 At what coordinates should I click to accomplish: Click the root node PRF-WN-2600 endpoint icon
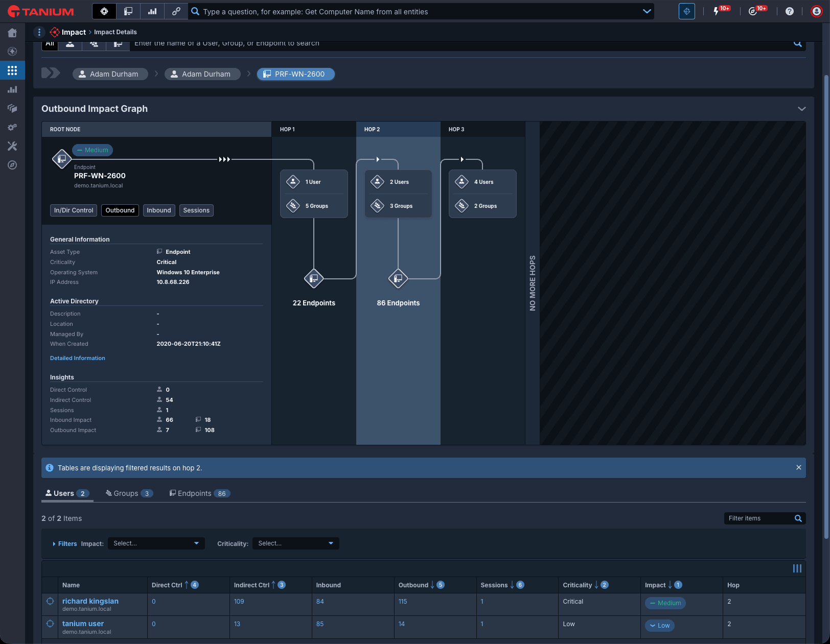(62, 159)
